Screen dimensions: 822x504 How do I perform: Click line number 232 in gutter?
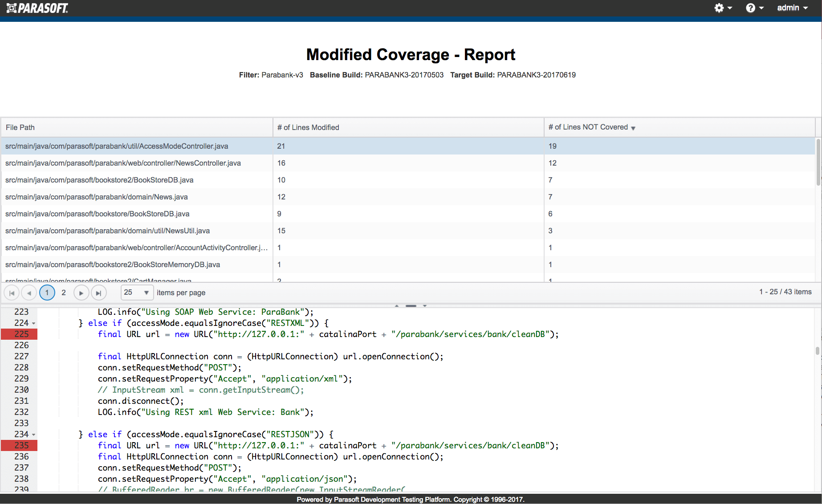click(x=21, y=412)
